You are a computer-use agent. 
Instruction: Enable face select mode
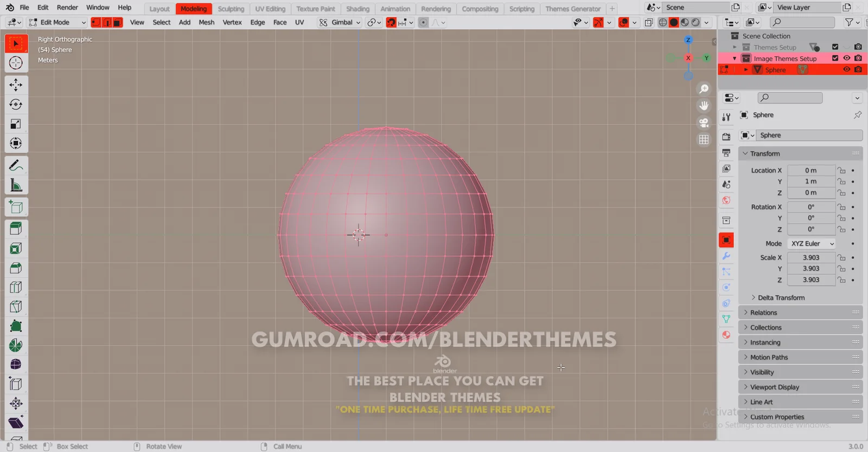[117, 22]
